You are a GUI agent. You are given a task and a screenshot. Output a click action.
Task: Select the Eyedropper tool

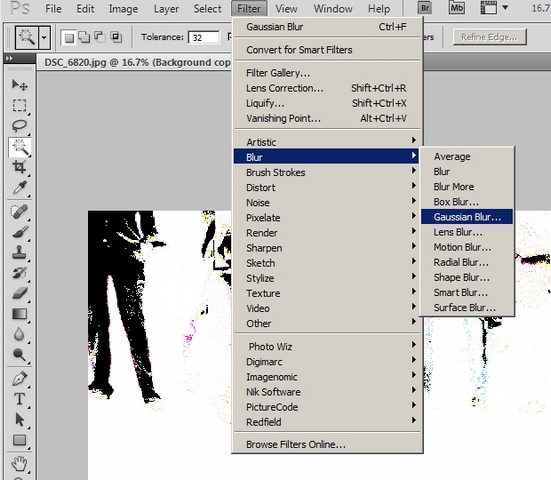coord(19,187)
